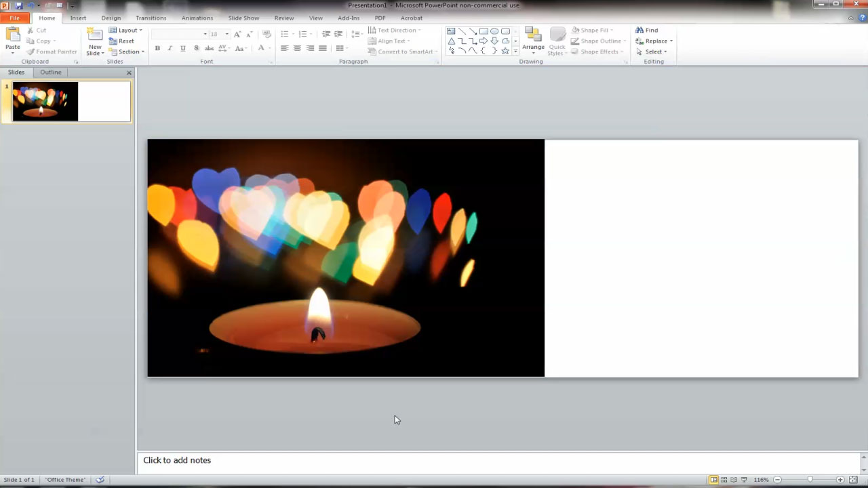The image size is (868, 488).
Task: Expand the shapes gallery More arrow
Action: click(515, 52)
